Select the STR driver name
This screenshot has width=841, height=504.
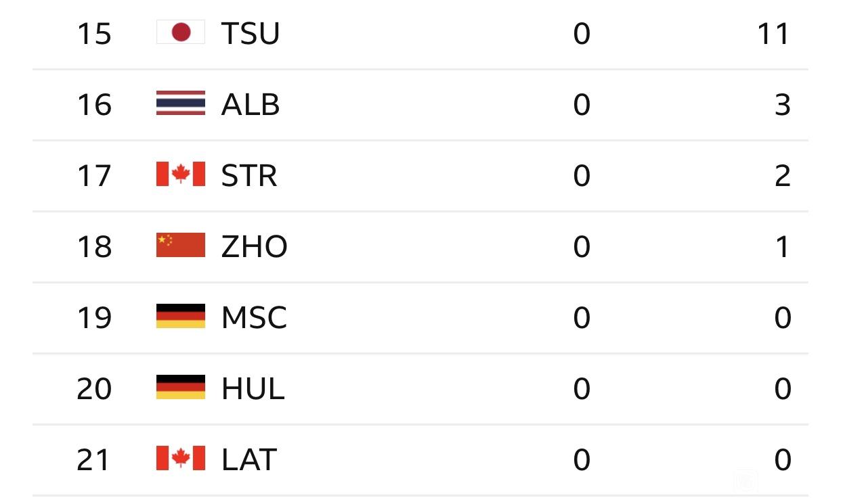[249, 176]
